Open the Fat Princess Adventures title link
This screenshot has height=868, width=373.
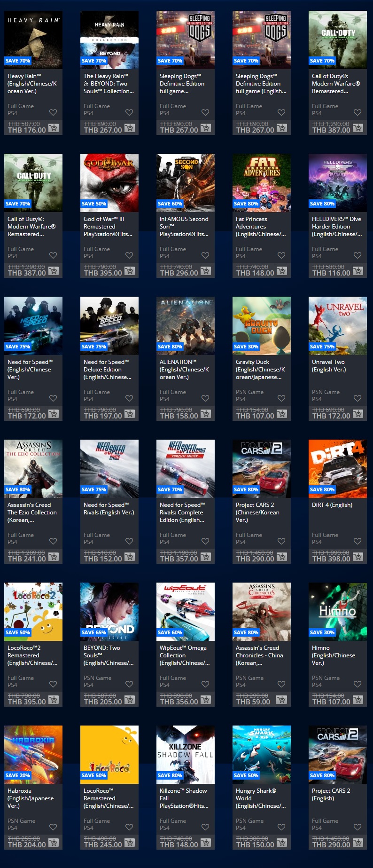pos(261,227)
